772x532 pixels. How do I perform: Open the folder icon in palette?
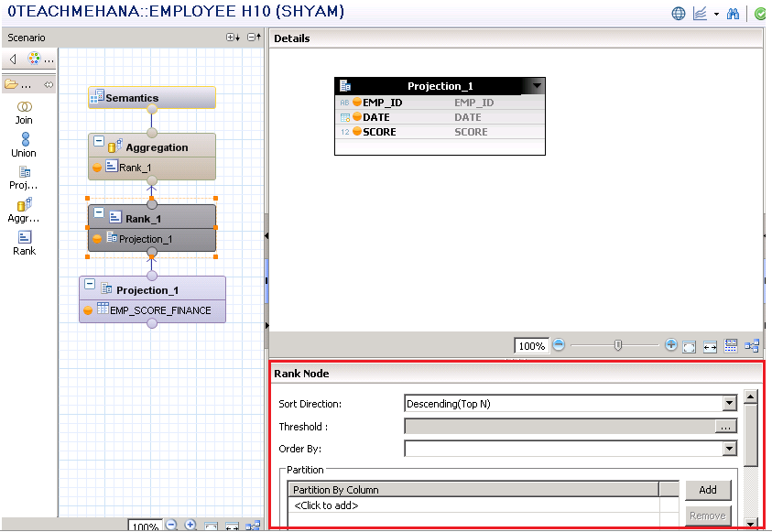11,84
